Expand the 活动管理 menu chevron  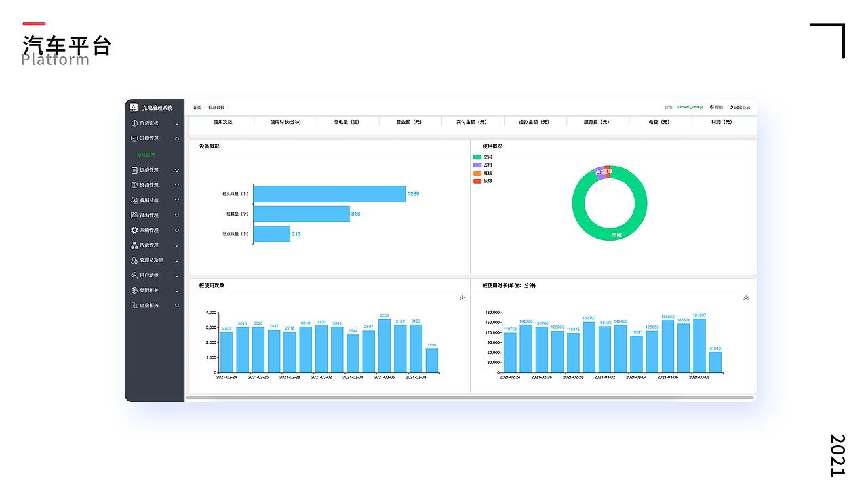(177, 245)
